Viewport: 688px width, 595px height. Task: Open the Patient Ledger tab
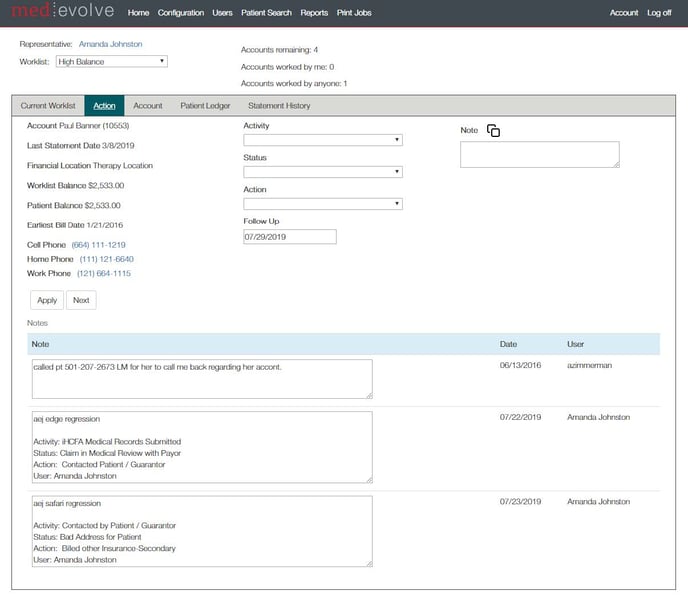click(205, 106)
